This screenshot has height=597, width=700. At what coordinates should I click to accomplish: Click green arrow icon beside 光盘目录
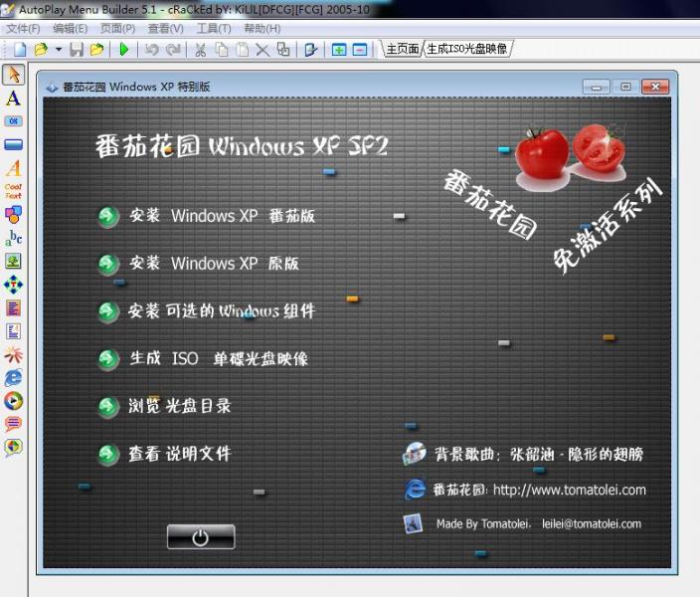tap(108, 407)
